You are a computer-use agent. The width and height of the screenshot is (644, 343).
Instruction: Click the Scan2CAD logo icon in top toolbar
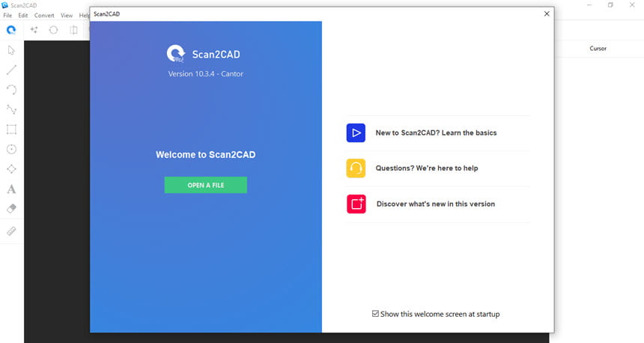(x=11, y=30)
